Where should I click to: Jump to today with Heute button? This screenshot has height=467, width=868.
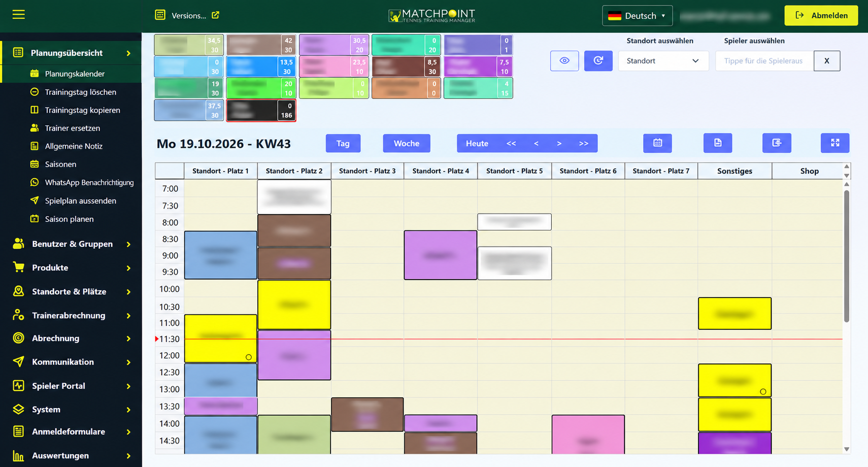pyautogui.click(x=477, y=143)
